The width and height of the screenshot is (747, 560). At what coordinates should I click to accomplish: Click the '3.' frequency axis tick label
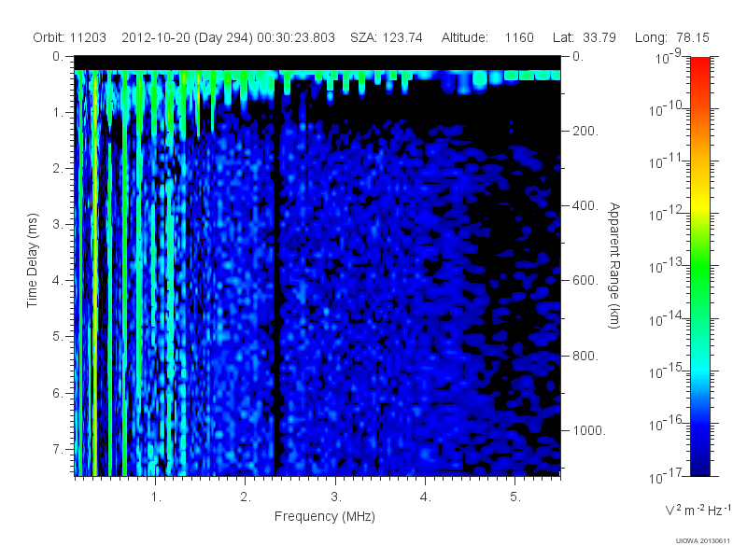(336, 497)
